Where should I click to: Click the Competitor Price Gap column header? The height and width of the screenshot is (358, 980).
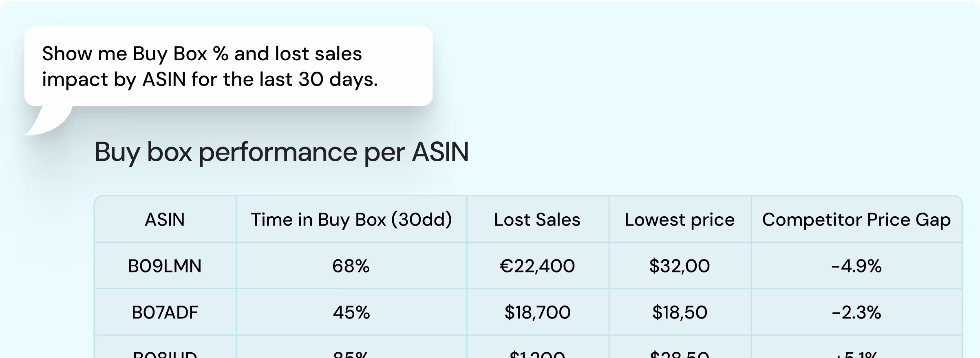coord(856,220)
